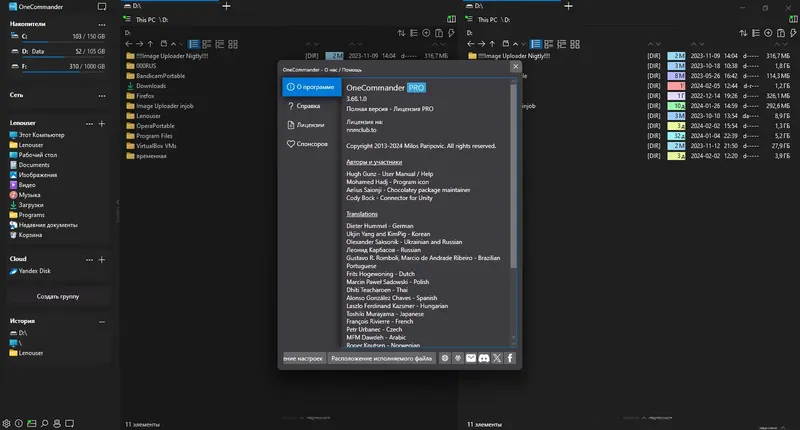Toggle dual-pane layout icon in left pane header
800x430 pixels.
click(x=452, y=19)
